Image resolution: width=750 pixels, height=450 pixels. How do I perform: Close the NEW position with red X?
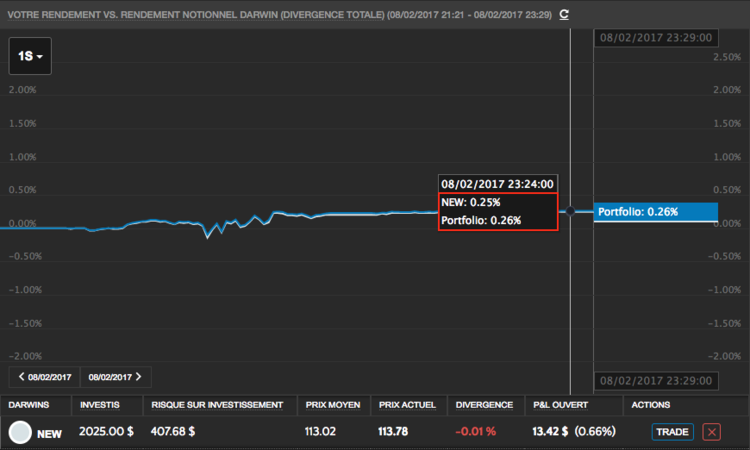pyautogui.click(x=712, y=432)
